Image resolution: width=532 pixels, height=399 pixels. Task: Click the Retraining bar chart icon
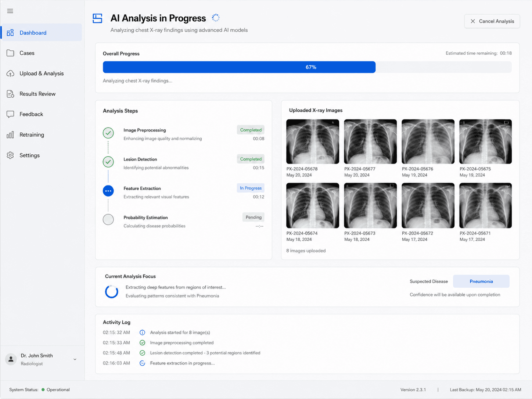tap(10, 135)
